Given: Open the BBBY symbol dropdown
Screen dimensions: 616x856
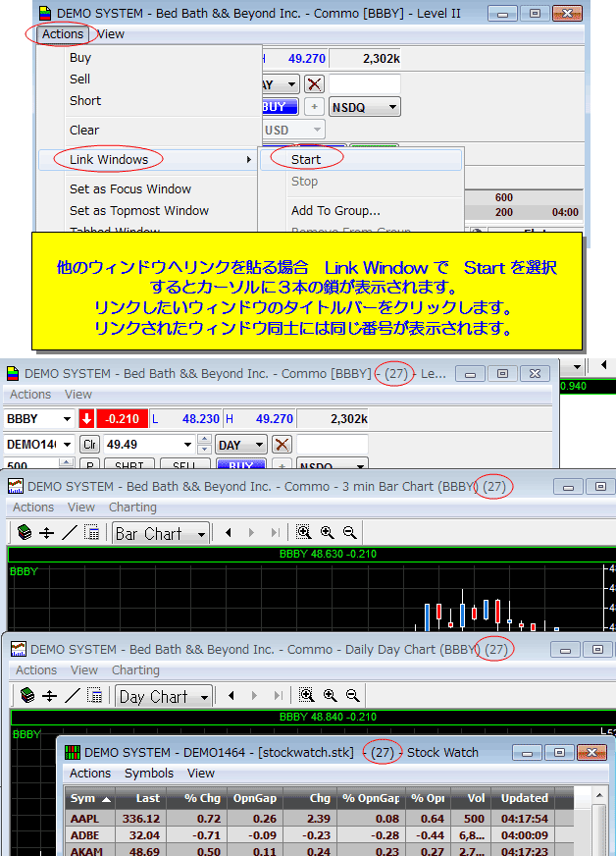Looking at the screenshot, I should (x=67, y=419).
